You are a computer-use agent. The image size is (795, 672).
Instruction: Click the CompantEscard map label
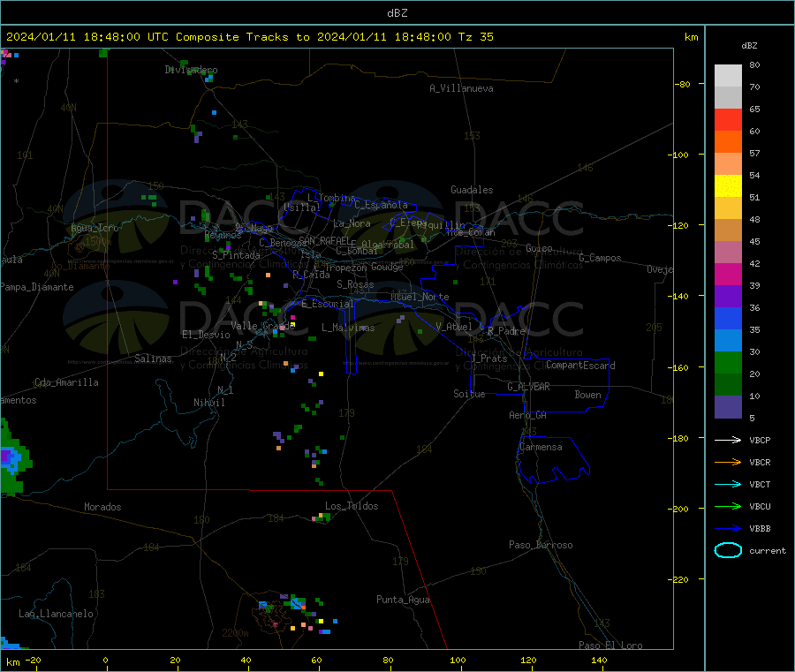pos(580,366)
